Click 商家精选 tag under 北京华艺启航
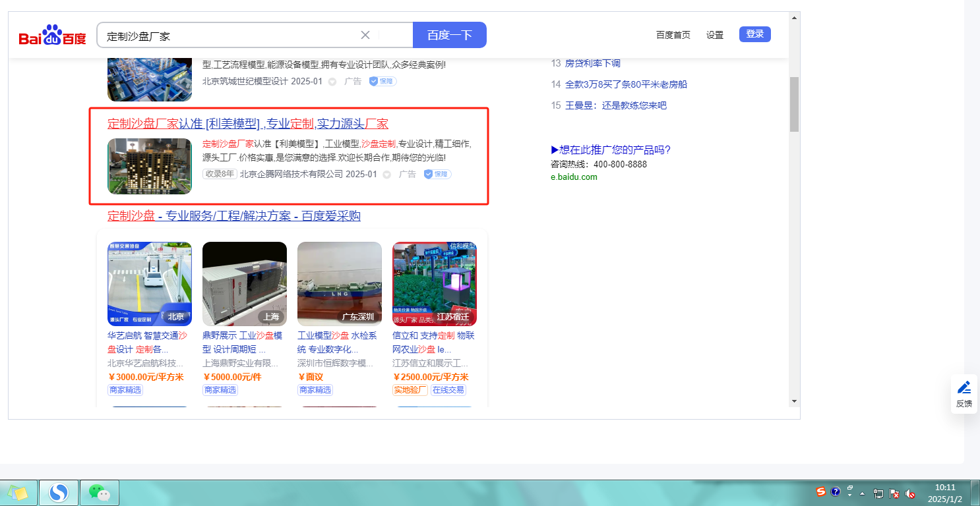This screenshot has width=980, height=506. click(x=125, y=390)
